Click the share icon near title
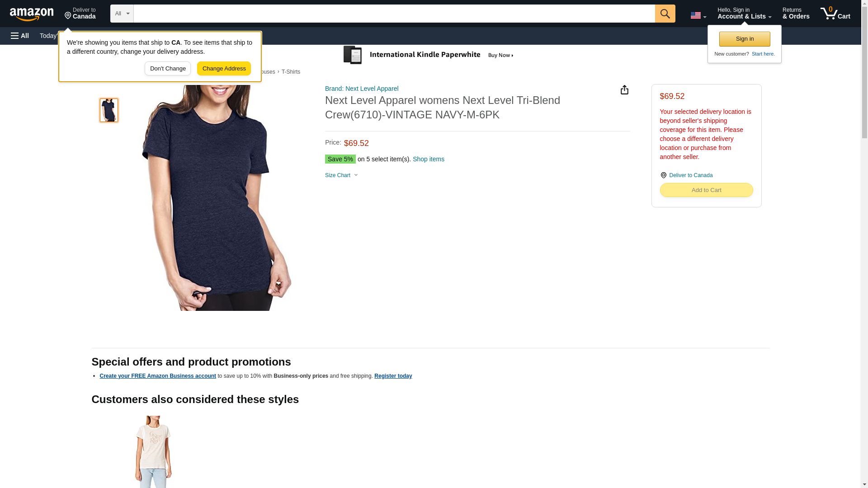 [x=624, y=90]
